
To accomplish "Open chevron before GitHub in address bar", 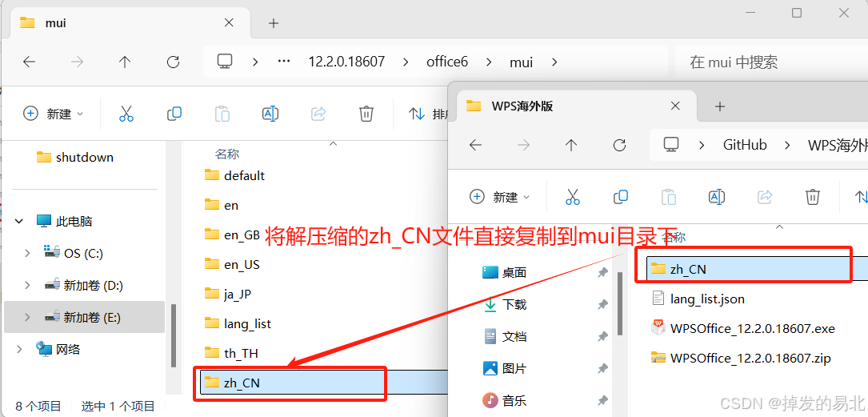I will [x=702, y=145].
